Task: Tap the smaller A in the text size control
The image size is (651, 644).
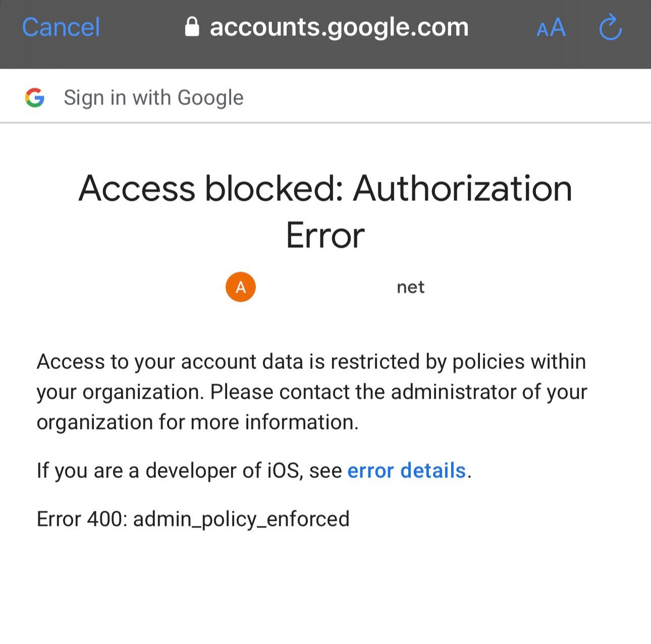Action: (542, 30)
